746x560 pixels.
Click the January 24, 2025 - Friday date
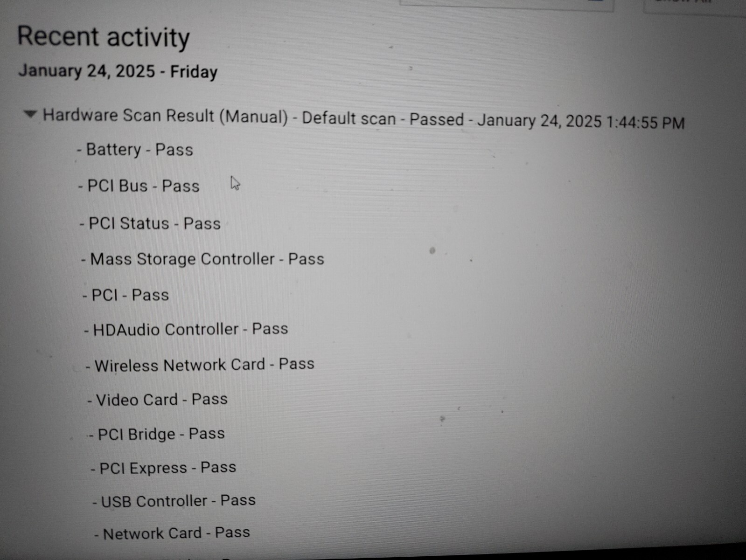tap(118, 71)
